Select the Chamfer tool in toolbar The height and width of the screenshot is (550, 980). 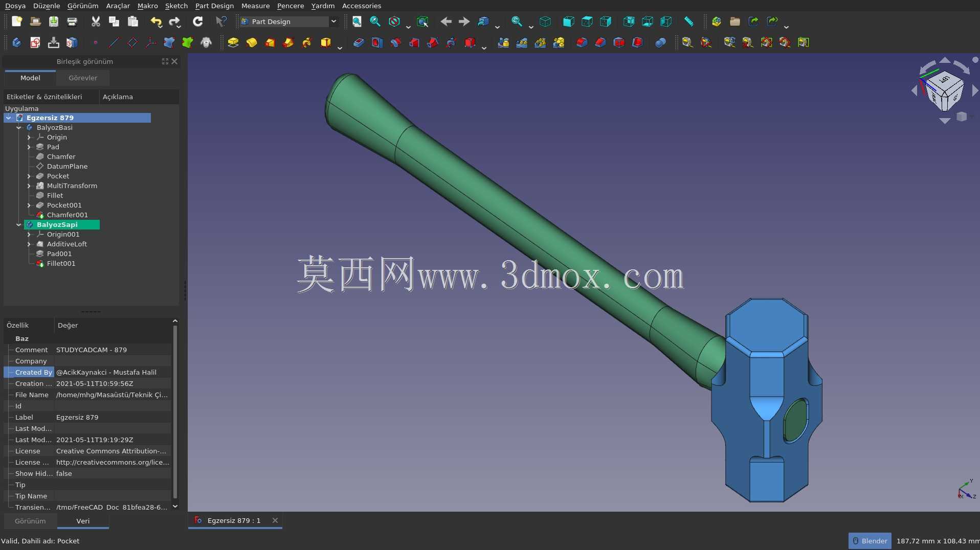[x=600, y=42]
